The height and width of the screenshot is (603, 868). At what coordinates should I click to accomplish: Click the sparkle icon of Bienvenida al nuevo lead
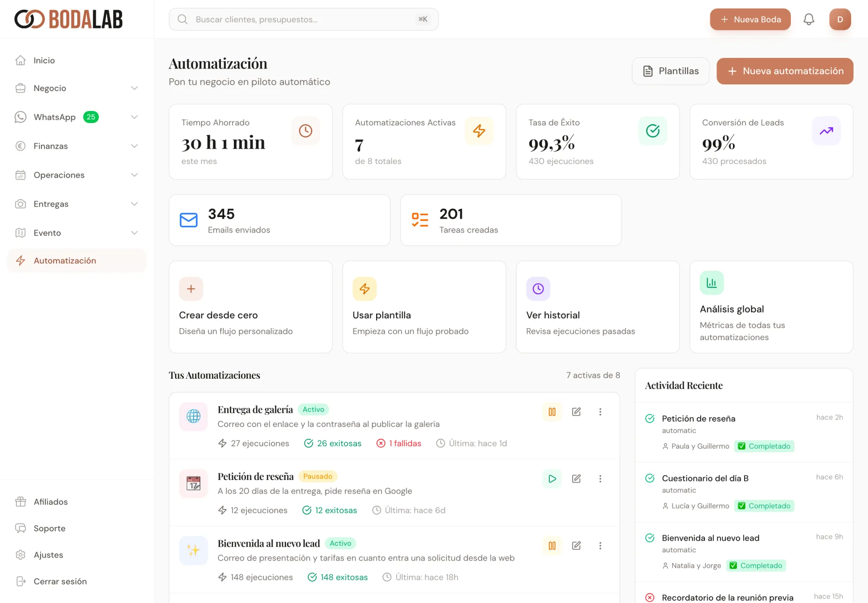[193, 550]
